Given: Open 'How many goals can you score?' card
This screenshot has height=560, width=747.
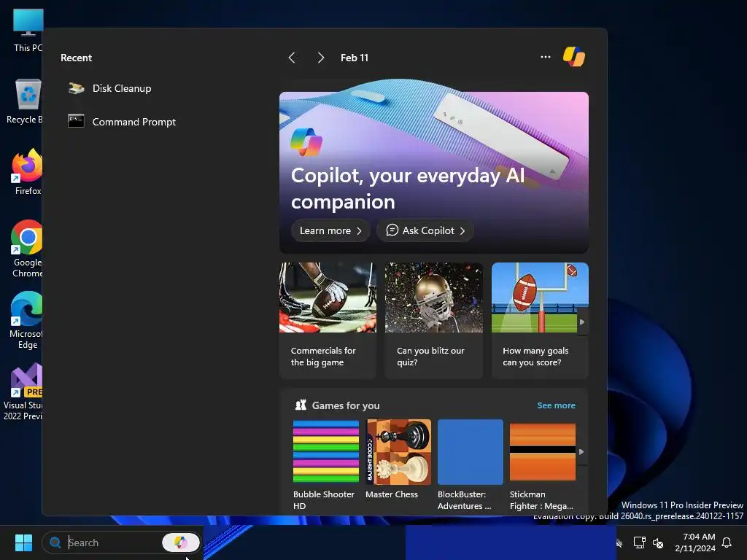Looking at the screenshot, I should pos(540,320).
